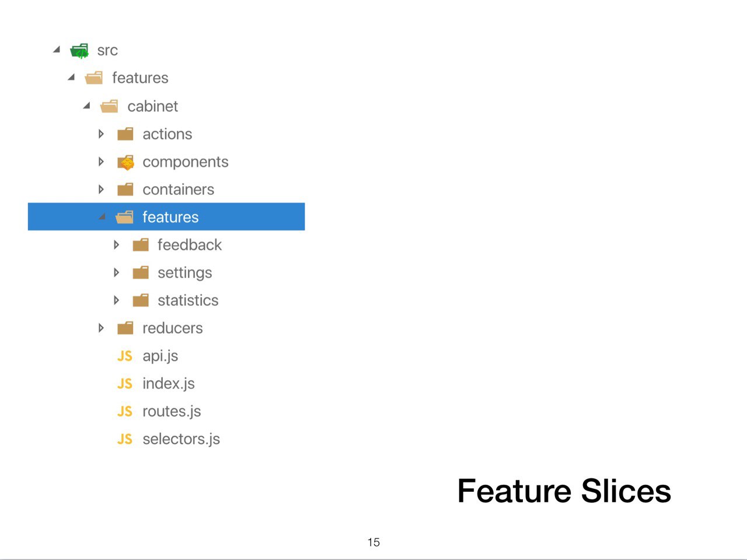Image resolution: width=747 pixels, height=560 pixels.
Task: Click the JS icon beside routes.js
Action: pos(125,411)
